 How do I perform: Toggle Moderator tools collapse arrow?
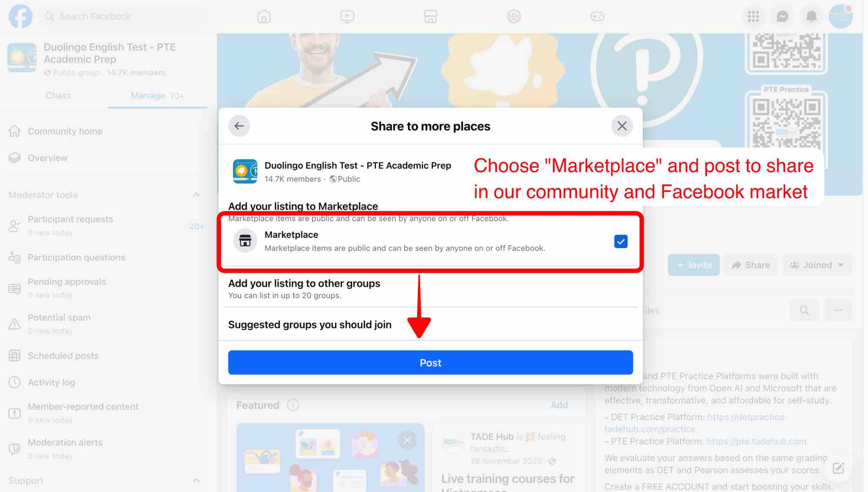click(197, 195)
